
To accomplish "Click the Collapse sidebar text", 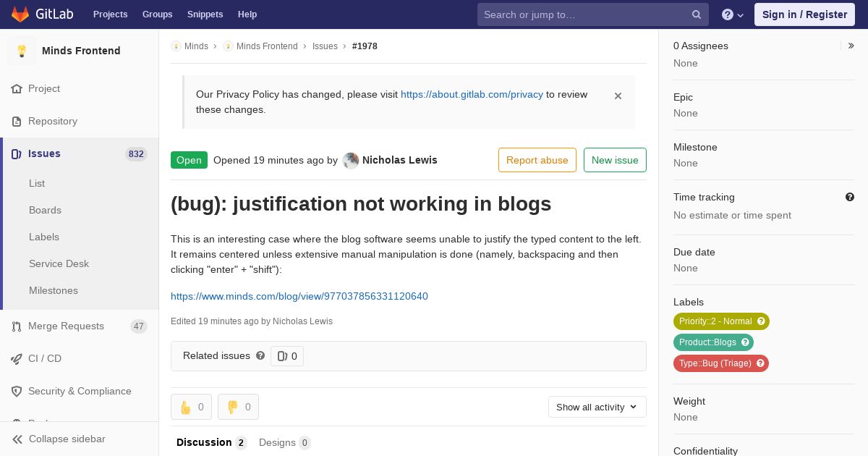I will pos(67,439).
